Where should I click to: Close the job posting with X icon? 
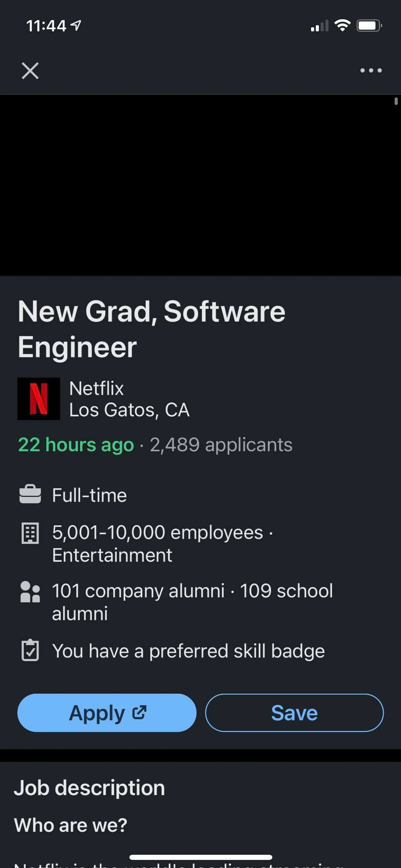pyautogui.click(x=30, y=71)
